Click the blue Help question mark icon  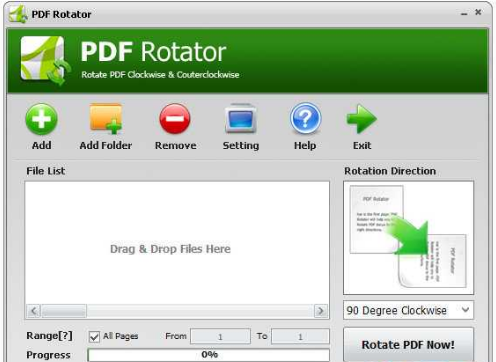coord(305,118)
